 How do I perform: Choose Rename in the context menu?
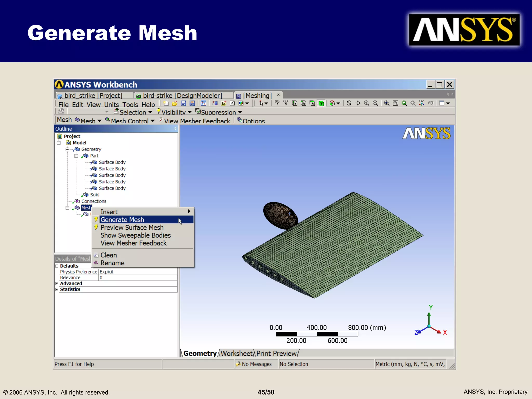pos(143,263)
